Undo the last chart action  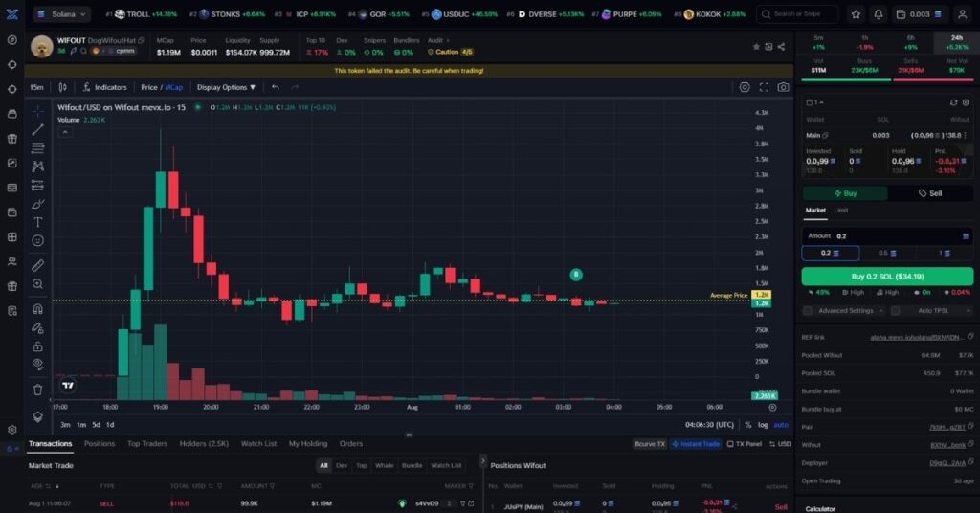(276, 87)
